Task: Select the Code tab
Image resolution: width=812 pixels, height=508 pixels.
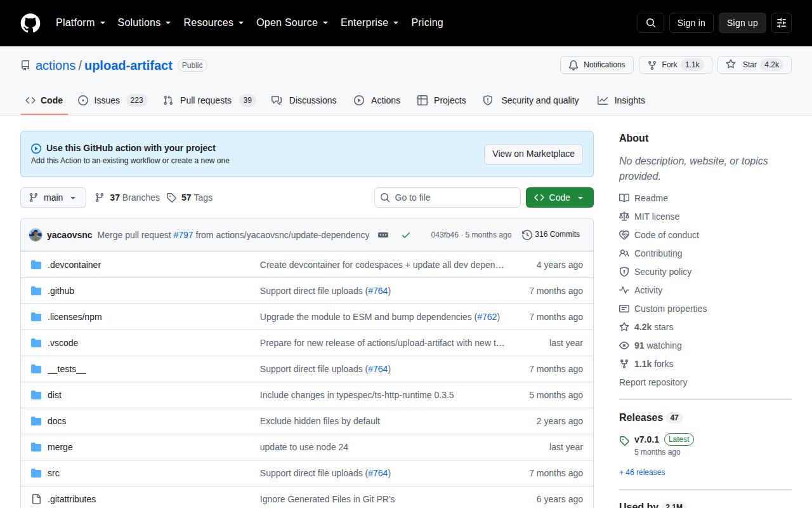Action: pos(44,100)
